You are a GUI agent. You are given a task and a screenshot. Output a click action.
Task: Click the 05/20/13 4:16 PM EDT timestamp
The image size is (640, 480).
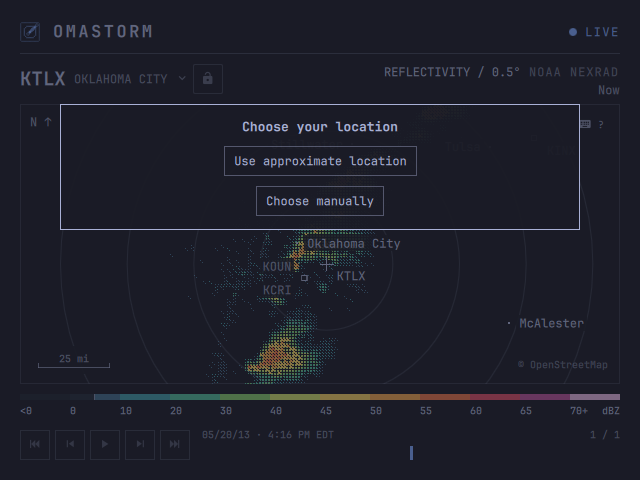pyautogui.click(x=268, y=435)
